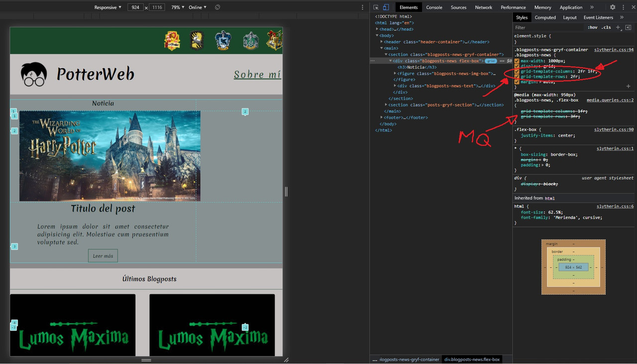
Task: Uncheck the margin: auto property checkbox
Action: pos(517,82)
